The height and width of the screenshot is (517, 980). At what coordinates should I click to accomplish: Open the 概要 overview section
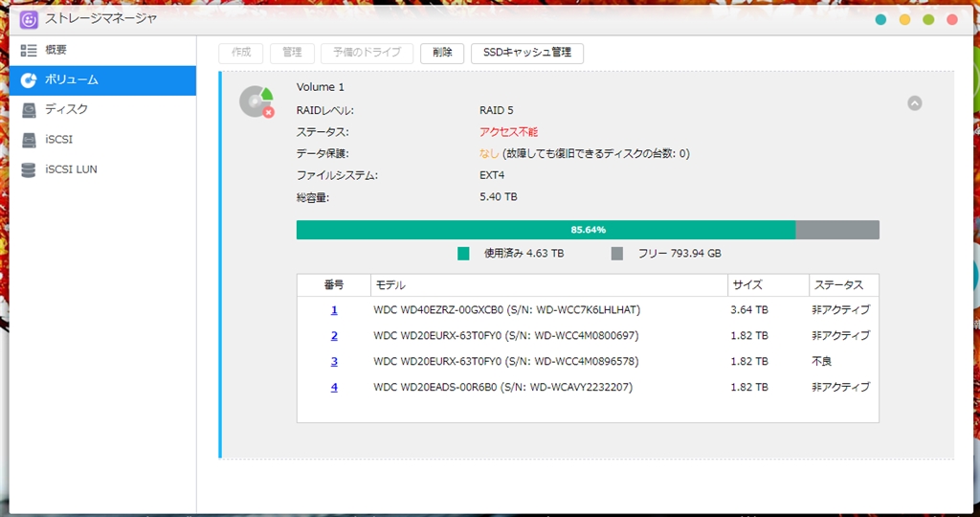pos(102,51)
